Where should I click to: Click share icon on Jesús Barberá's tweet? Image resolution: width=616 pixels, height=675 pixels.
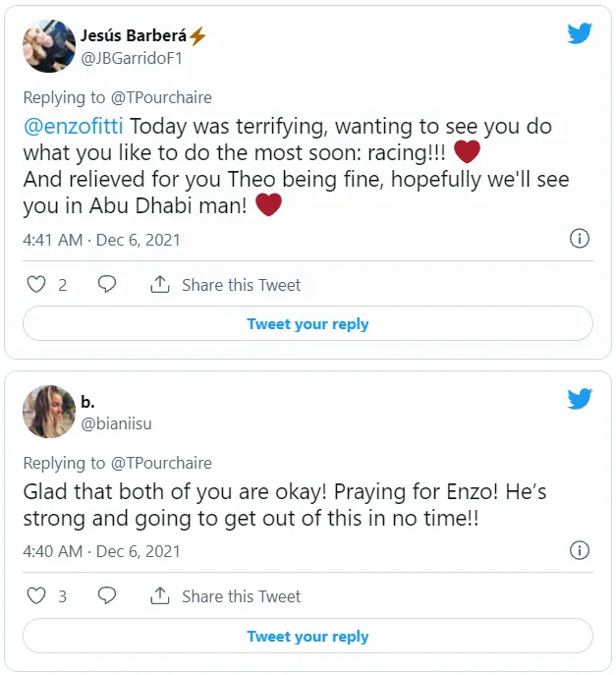pyautogui.click(x=159, y=285)
